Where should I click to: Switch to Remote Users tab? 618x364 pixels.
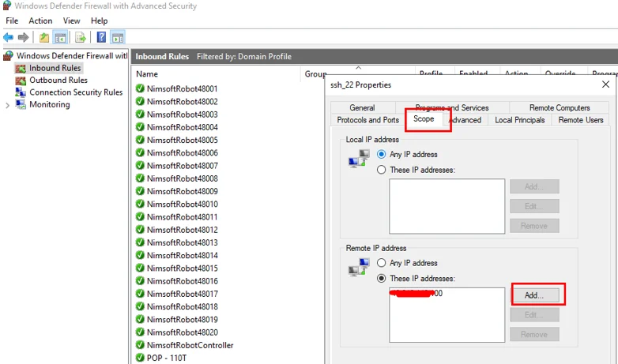point(581,120)
